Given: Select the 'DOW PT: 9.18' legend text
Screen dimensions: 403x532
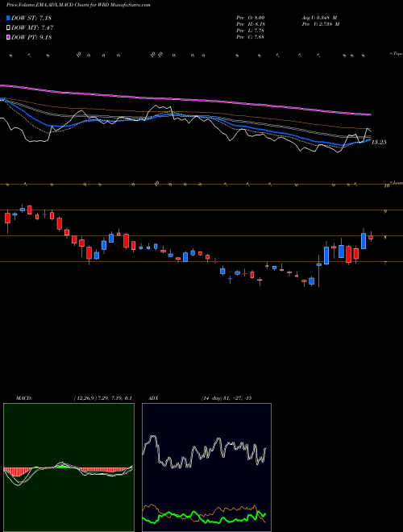Looking at the screenshot, I should [x=31, y=37].
